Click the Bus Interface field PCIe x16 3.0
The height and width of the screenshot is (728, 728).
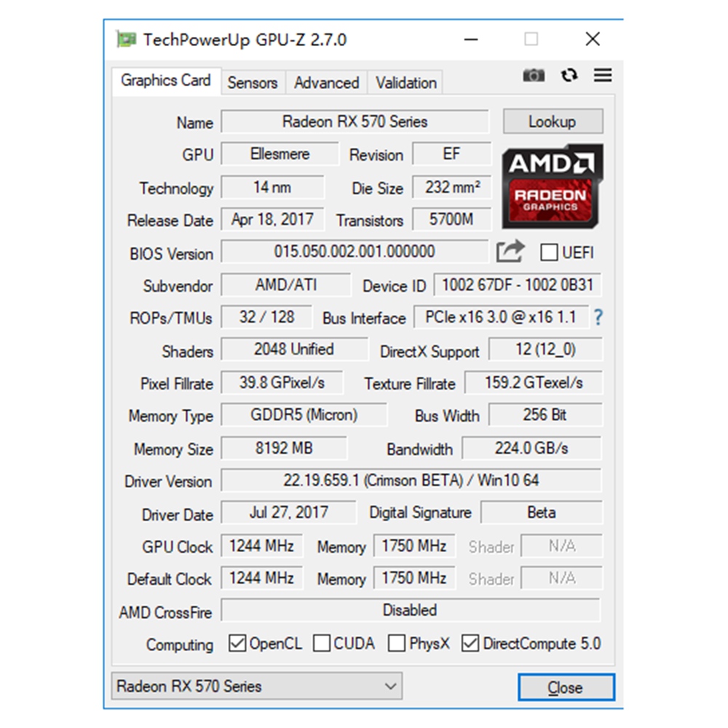coord(501,317)
